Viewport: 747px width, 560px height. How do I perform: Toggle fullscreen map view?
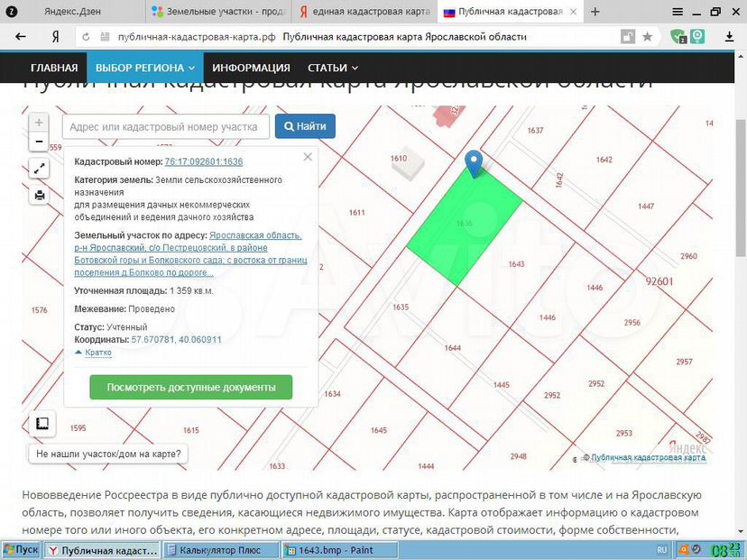click(x=39, y=169)
